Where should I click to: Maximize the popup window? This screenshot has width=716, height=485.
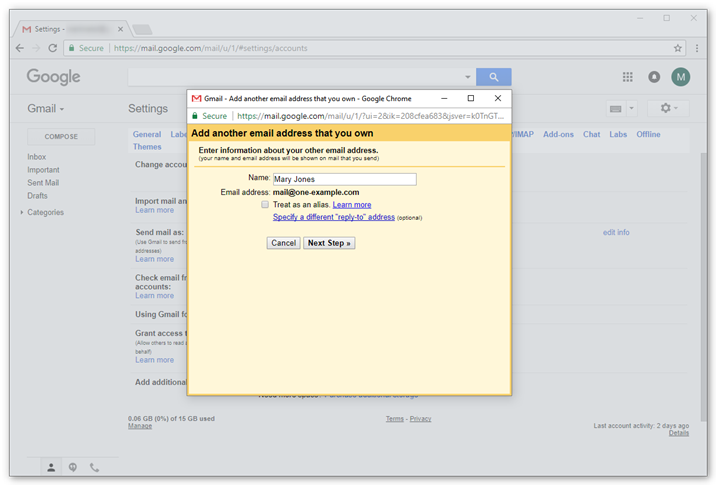471,98
